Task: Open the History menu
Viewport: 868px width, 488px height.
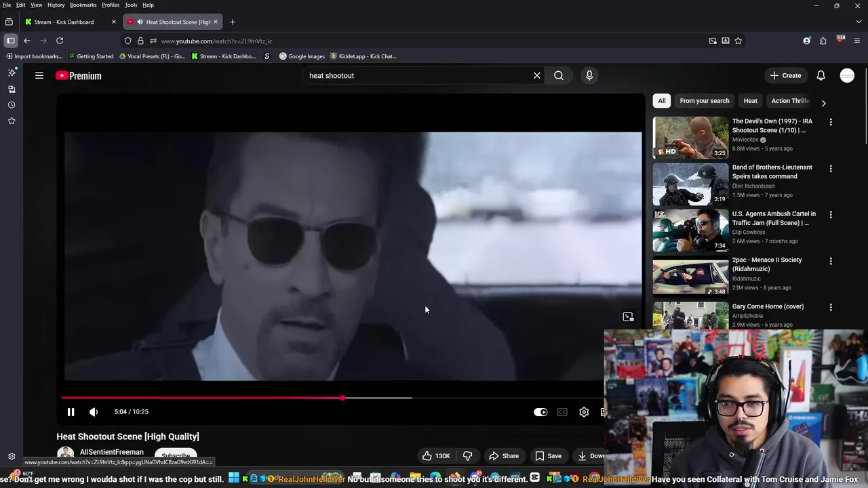Action: click(x=56, y=5)
